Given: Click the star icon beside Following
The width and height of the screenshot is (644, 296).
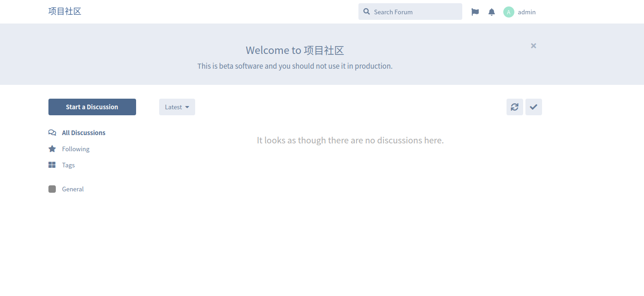Looking at the screenshot, I should click(x=52, y=149).
